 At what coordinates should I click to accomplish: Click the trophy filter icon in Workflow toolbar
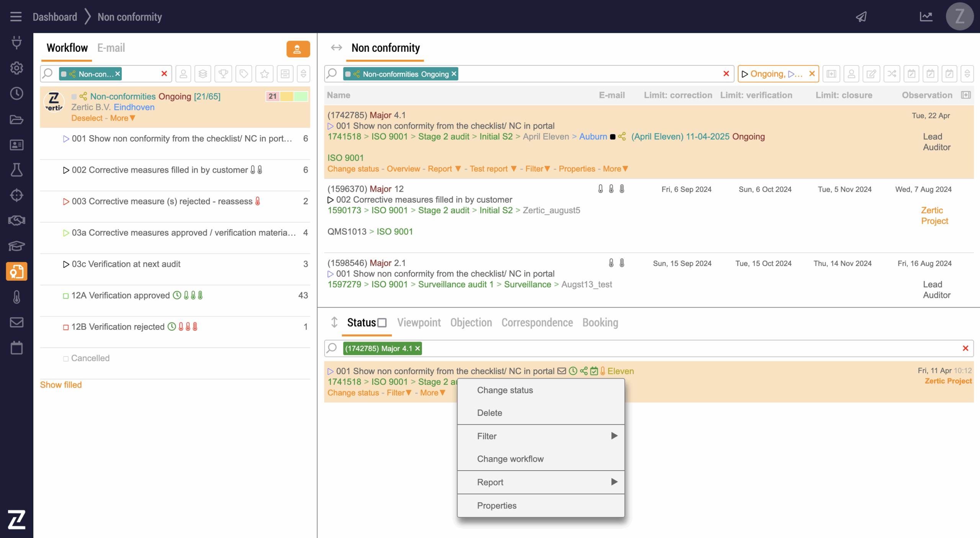tap(223, 74)
